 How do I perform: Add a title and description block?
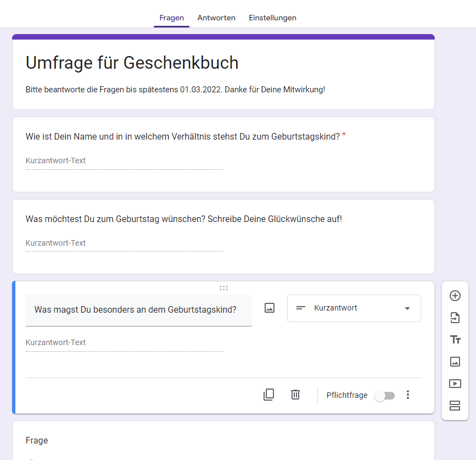tap(455, 340)
